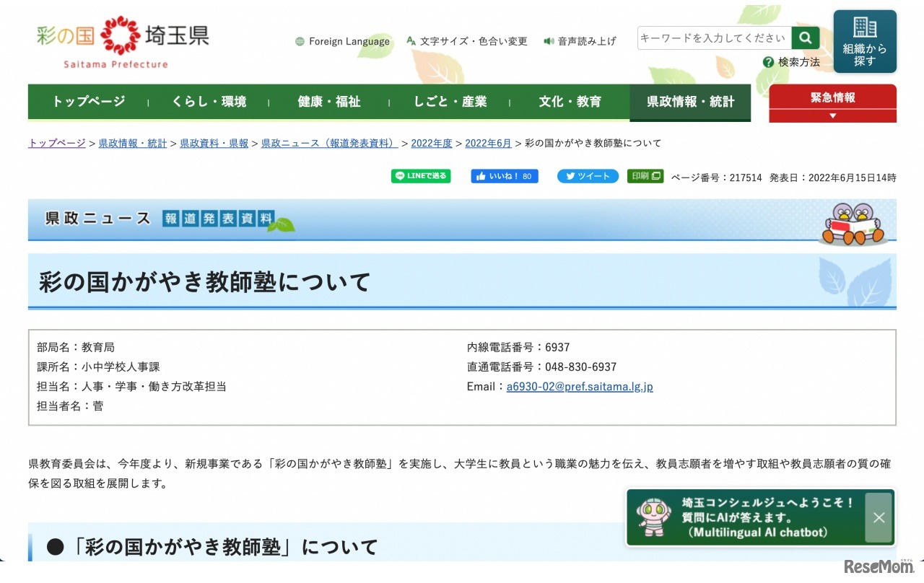Click the いいね! like button
Image resolution: width=924 pixels, height=583 pixels.
(x=504, y=175)
